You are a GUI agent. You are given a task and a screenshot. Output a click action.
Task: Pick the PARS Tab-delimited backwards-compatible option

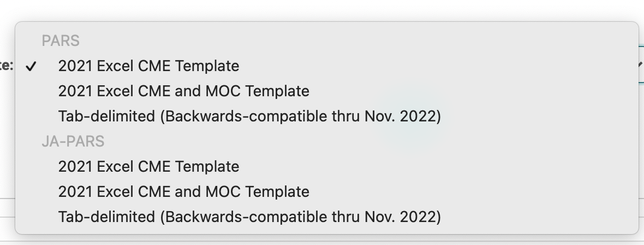pos(249,116)
